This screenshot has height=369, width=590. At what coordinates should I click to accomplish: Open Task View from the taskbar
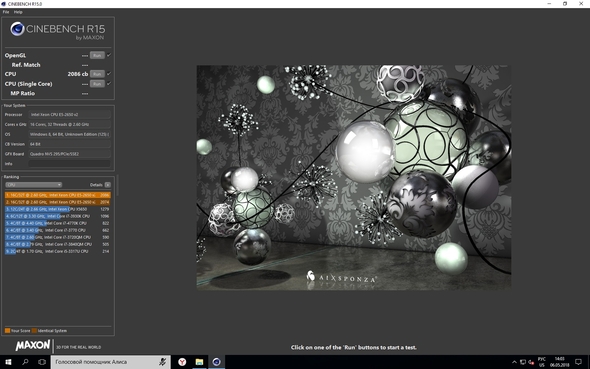[42, 362]
